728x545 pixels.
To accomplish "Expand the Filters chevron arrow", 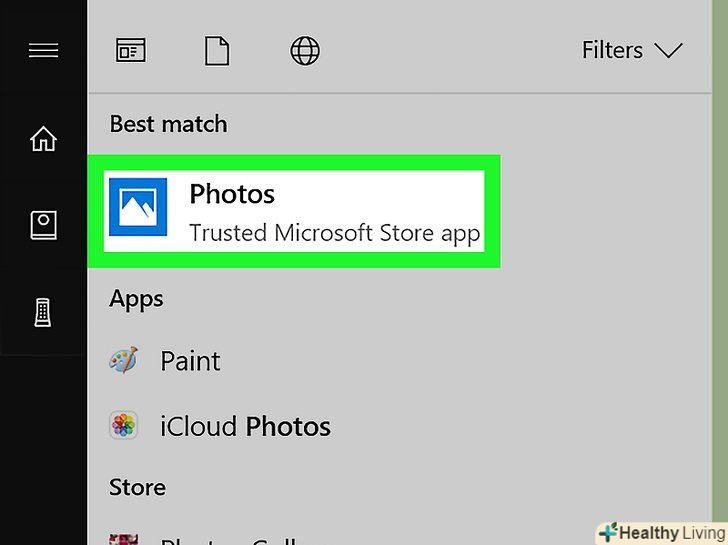I will (667, 50).
